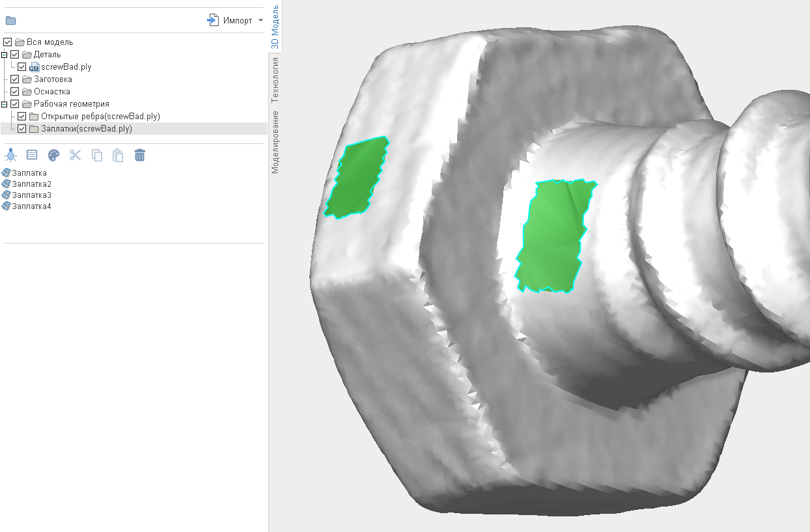The height and width of the screenshot is (532, 810).
Task: Disable the Заготовка checkbox
Action: (x=14, y=79)
